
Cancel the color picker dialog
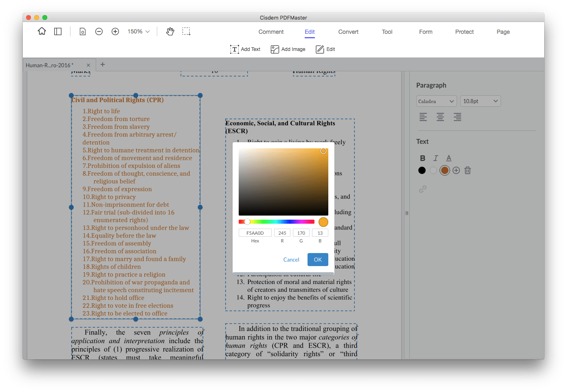tap(291, 260)
